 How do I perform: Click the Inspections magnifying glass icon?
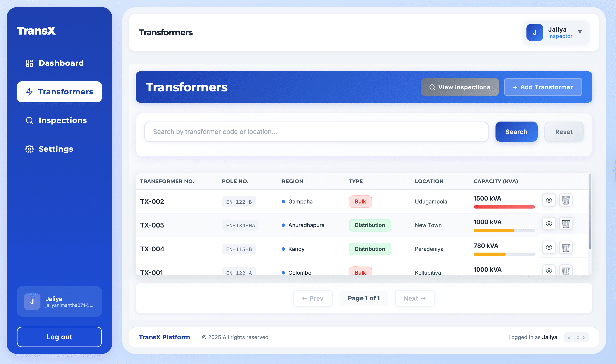click(x=29, y=120)
